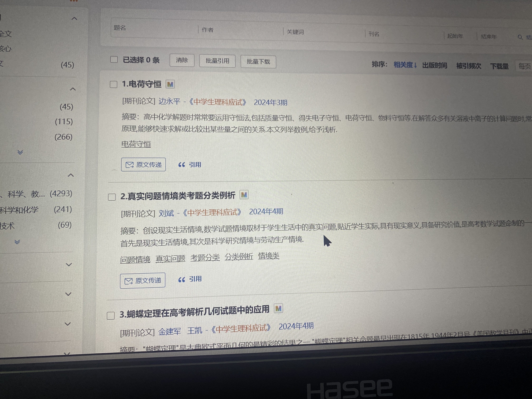Viewport: 532px width, 399px height.
Task: Click envelope 原文传递 button for first article
Action: pos(143,165)
